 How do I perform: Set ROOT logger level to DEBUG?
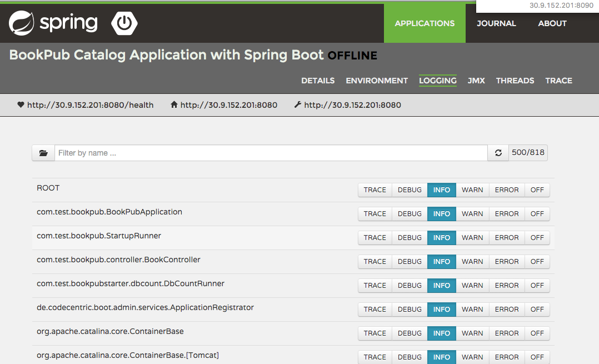pos(409,190)
